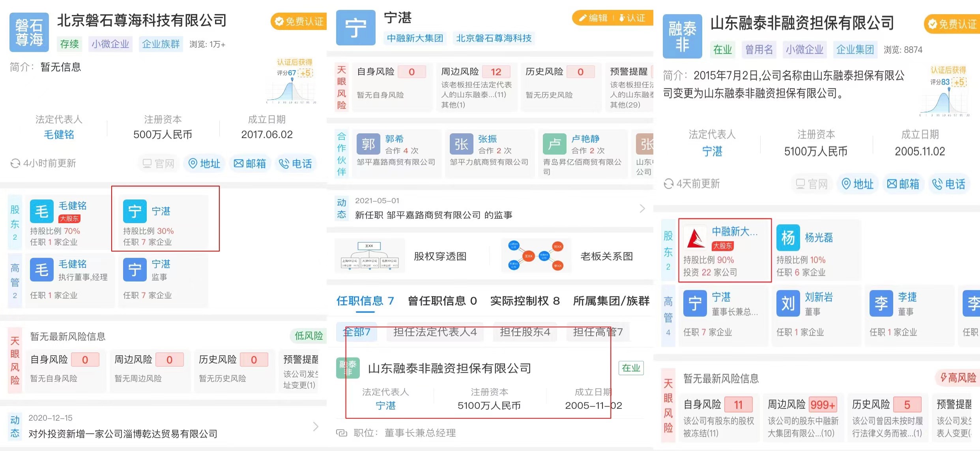Expand the 2020-12-15 动态 entry
The height and width of the screenshot is (451, 980).
click(315, 426)
